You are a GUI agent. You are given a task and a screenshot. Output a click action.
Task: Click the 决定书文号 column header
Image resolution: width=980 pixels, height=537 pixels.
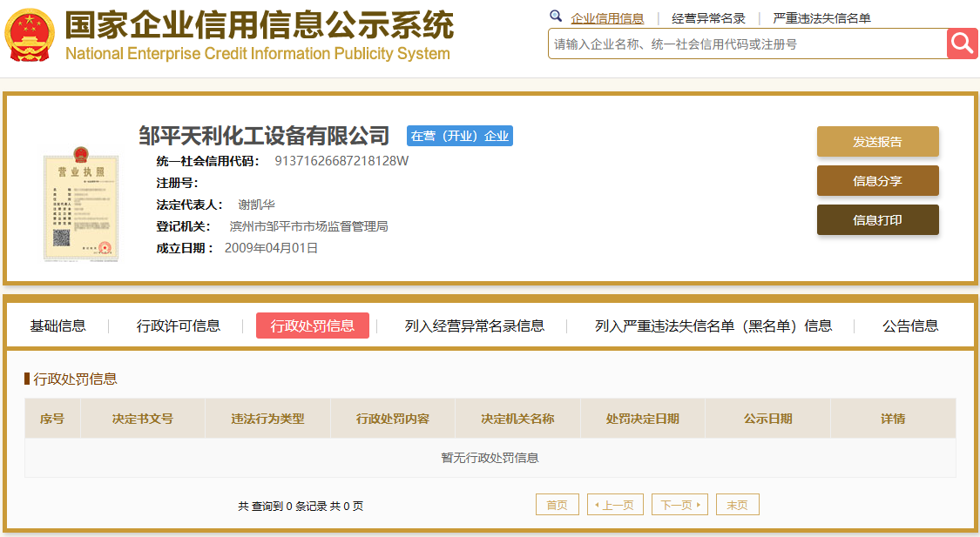(x=143, y=419)
